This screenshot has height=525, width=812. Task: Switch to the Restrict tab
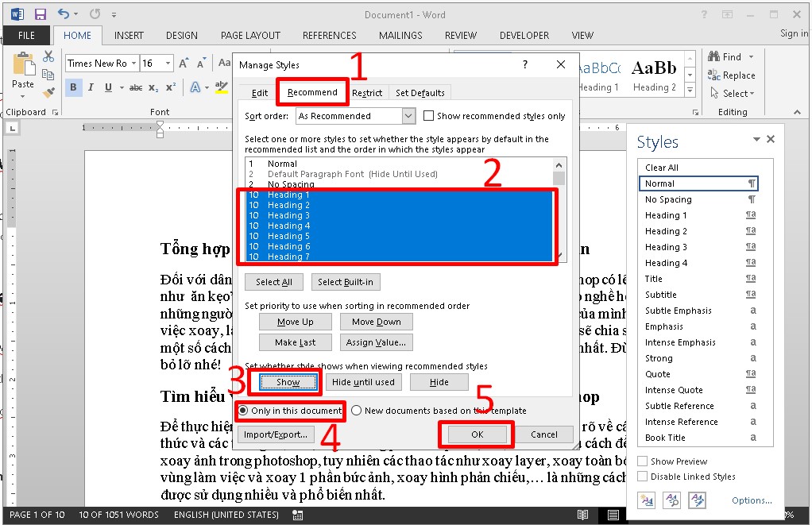[367, 92]
